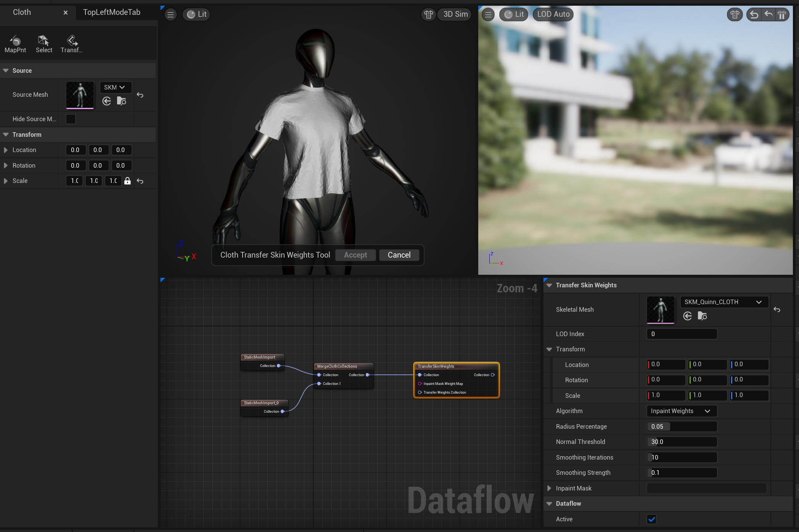
Task: Expand the Inpaint Mask section
Action: coord(549,488)
